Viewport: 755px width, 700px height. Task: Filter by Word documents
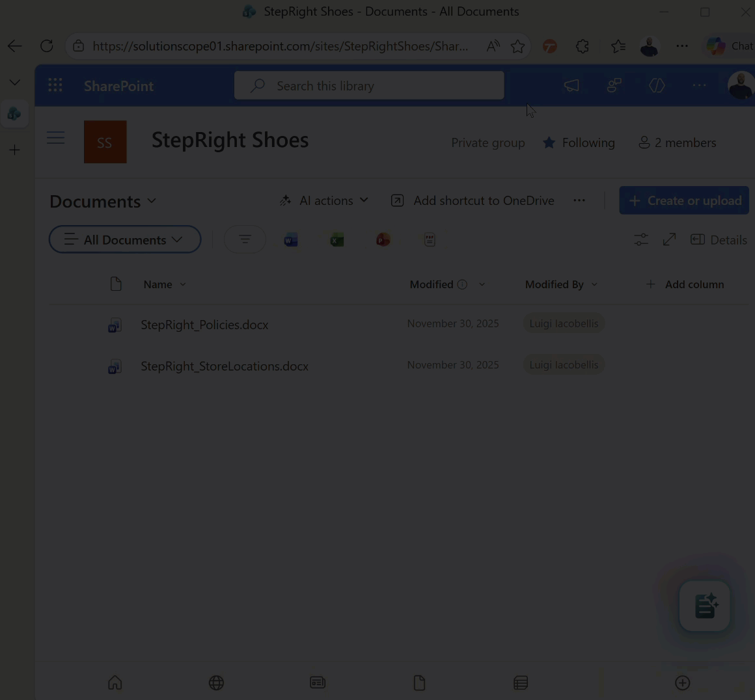coord(291,240)
